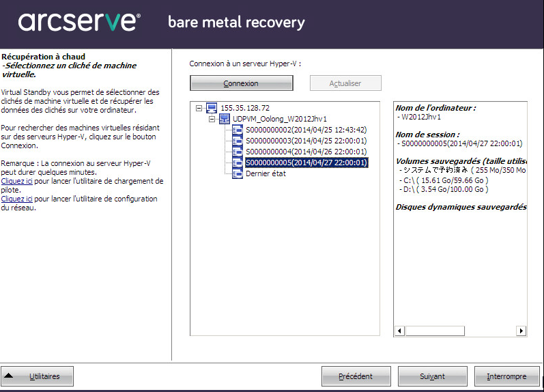Click the Volumes sauvegardés heading
The image size is (544, 392).
coord(461,161)
